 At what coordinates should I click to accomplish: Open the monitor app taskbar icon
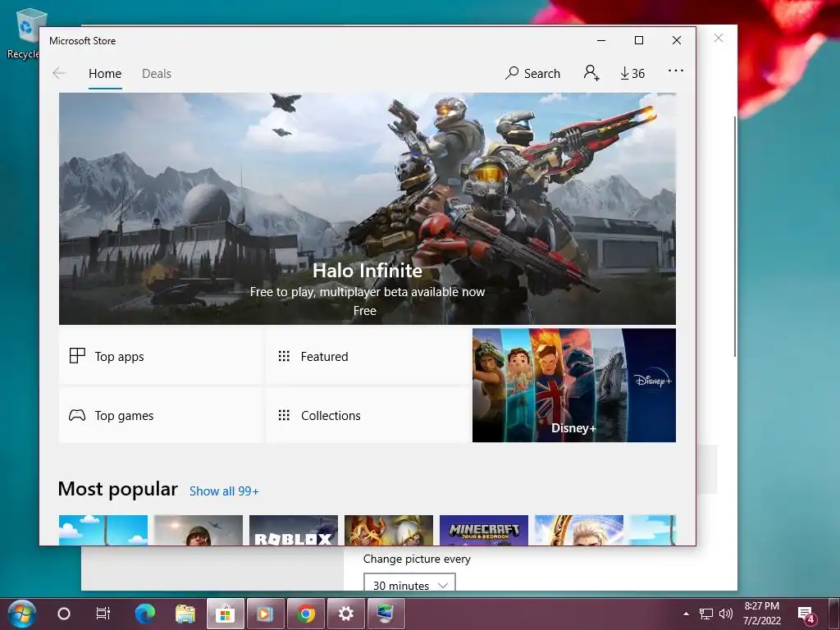[x=386, y=614]
